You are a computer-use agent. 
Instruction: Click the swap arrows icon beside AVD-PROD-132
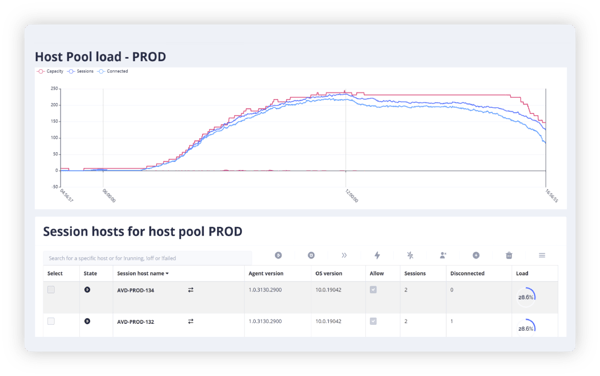[x=191, y=321]
